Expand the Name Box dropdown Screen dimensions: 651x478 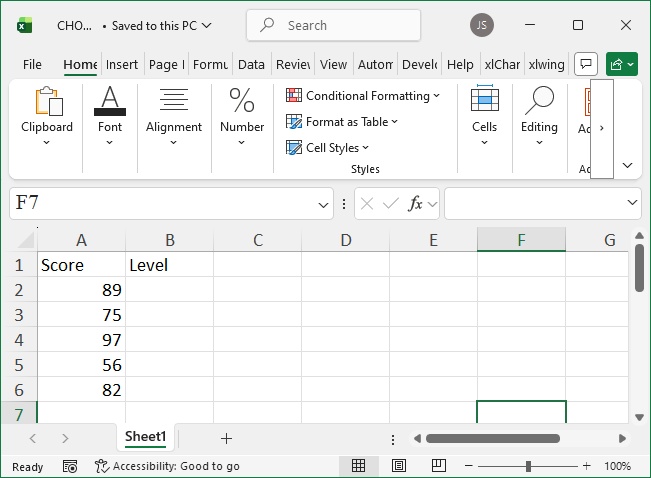[x=323, y=204]
